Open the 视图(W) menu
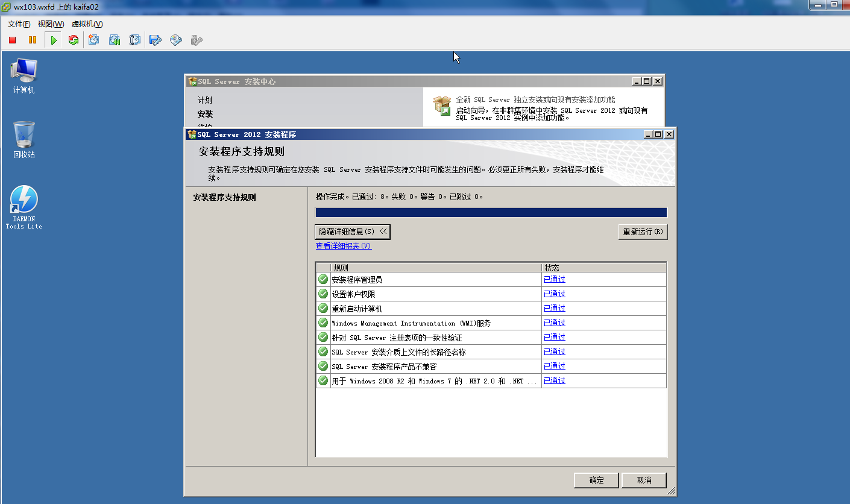The height and width of the screenshot is (504, 850). click(51, 24)
